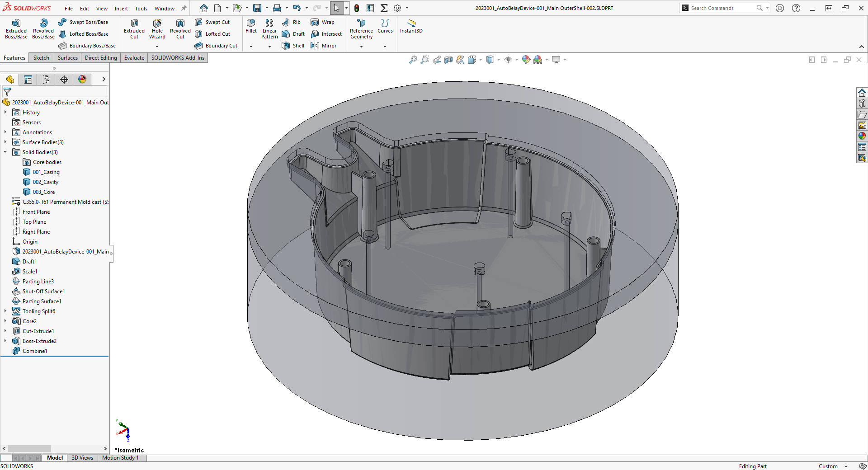Expand the Tooling Split6 feature

pyautogui.click(x=5, y=311)
